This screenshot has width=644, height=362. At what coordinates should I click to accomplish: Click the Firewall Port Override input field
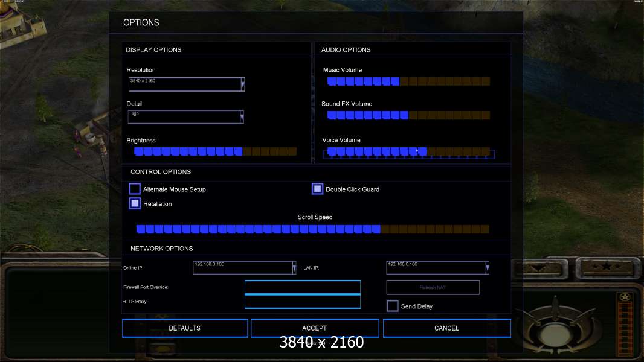pyautogui.click(x=302, y=287)
